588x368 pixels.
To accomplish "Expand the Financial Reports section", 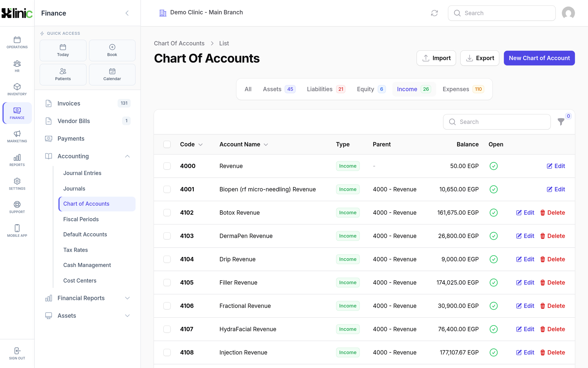I will click(87, 298).
